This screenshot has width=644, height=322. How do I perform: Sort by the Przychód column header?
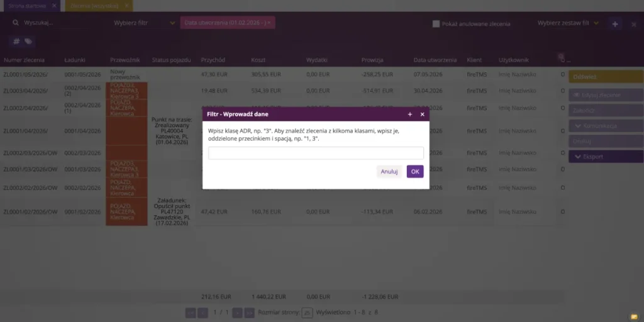click(213, 60)
